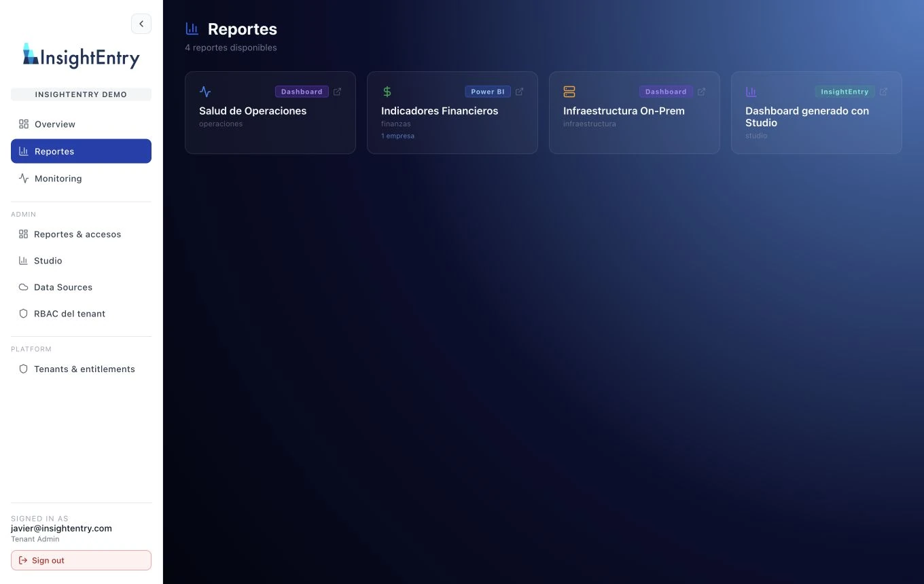Viewport: 924px width, 584px height.
Task: Click the Reportes bar chart sidebar icon
Action: (x=24, y=151)
